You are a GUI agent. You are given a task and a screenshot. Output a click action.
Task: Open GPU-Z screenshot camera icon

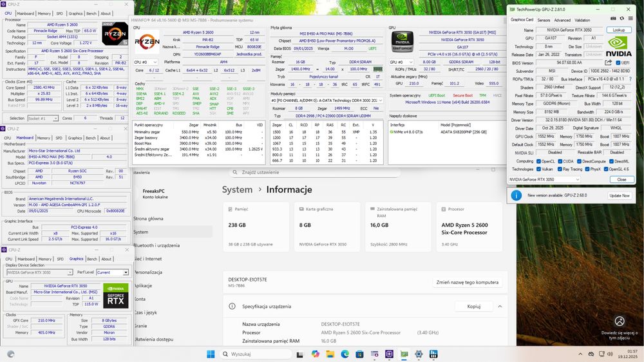(x=613, y=19)
